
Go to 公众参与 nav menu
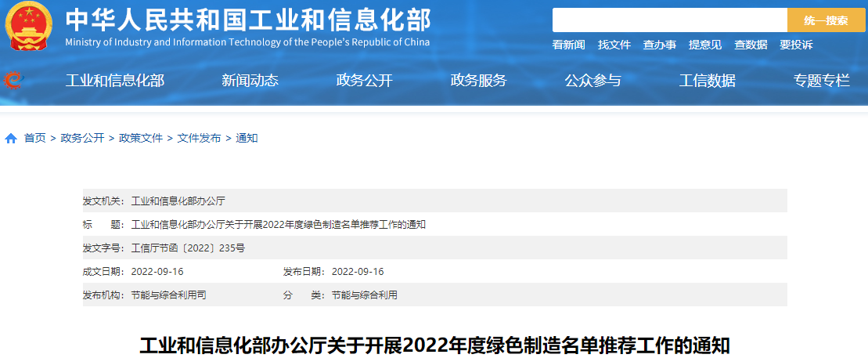click(592, 80)
